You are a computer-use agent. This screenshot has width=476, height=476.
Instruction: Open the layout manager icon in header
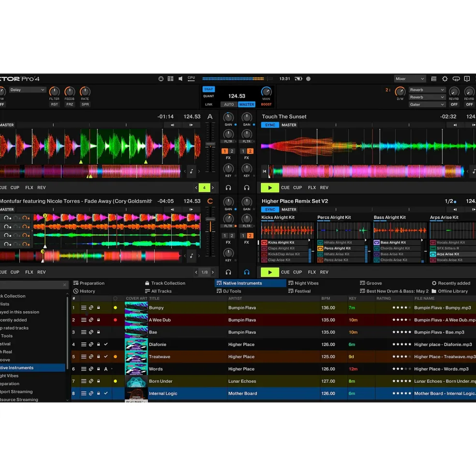[171, 79]
